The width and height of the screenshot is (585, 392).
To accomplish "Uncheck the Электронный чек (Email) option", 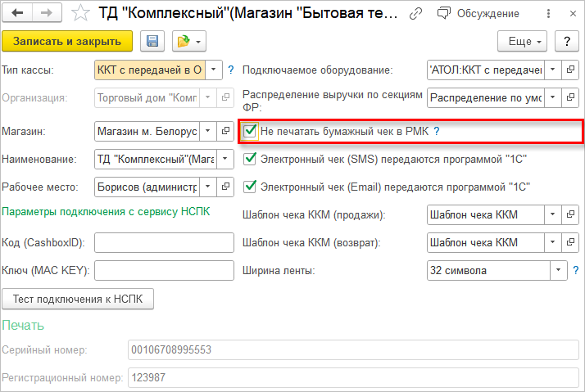I will point(251,187).
